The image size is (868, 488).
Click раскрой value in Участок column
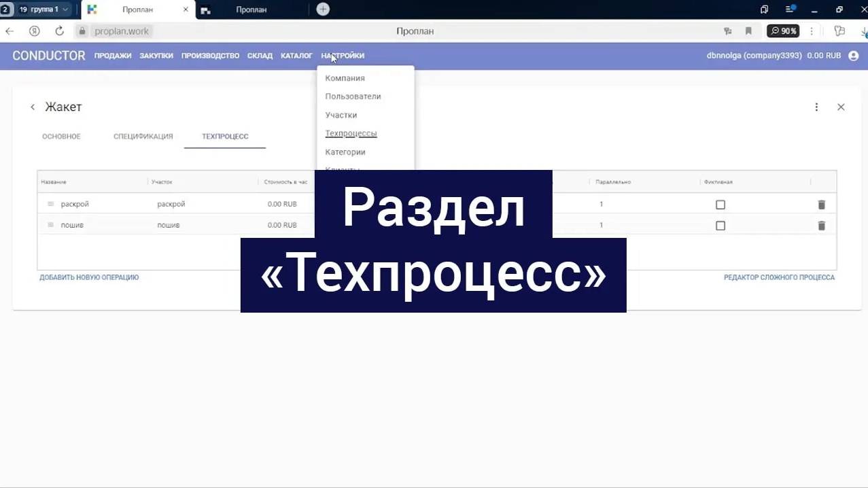tap(171, 204)
